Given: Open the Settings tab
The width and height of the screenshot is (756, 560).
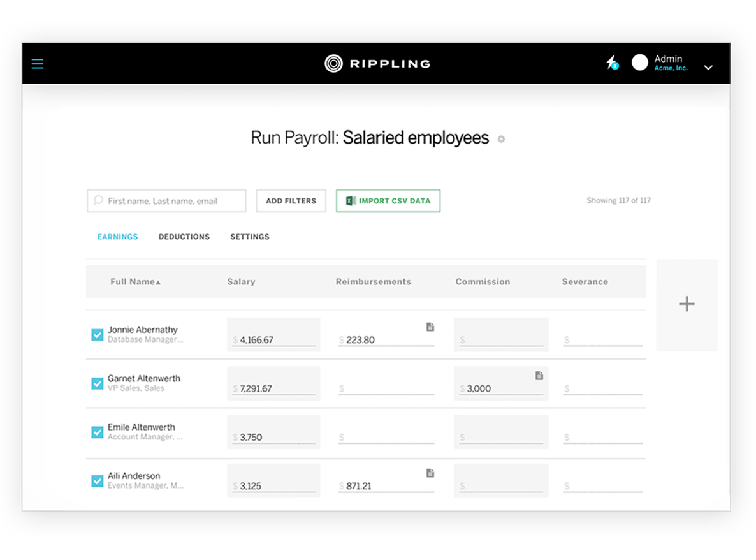Looking at the screenshot, I should [x=249, y=237].
